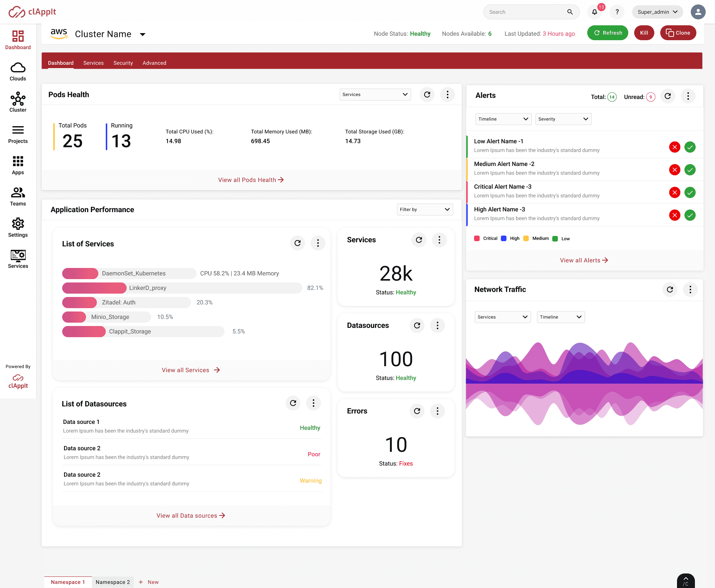Open List of Services options menu
Viewport: 715px width, 588px height.
coord(318,243)
